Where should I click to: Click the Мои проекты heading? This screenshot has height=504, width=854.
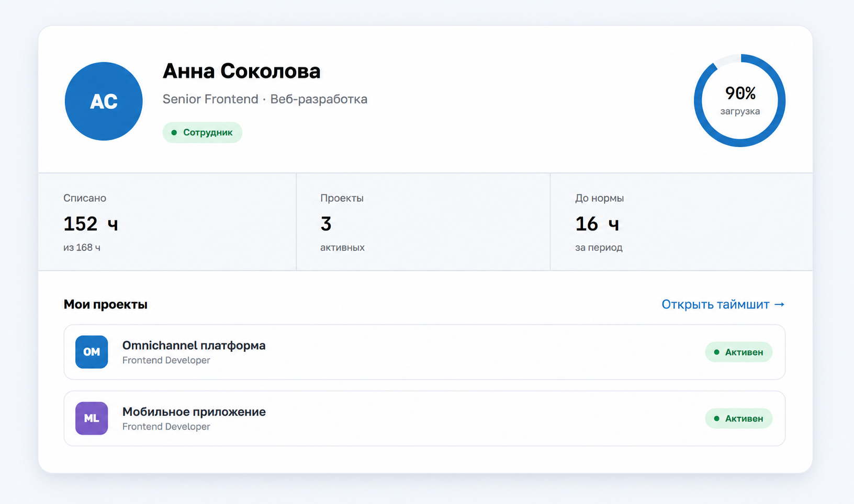click(106, 304)
